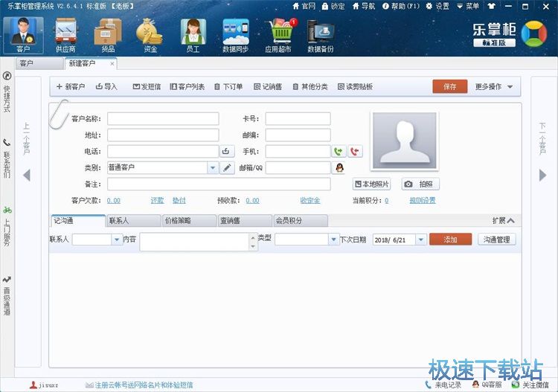
Task: Open 应用超市 shopping cart icon
Action: coord(280,35)
